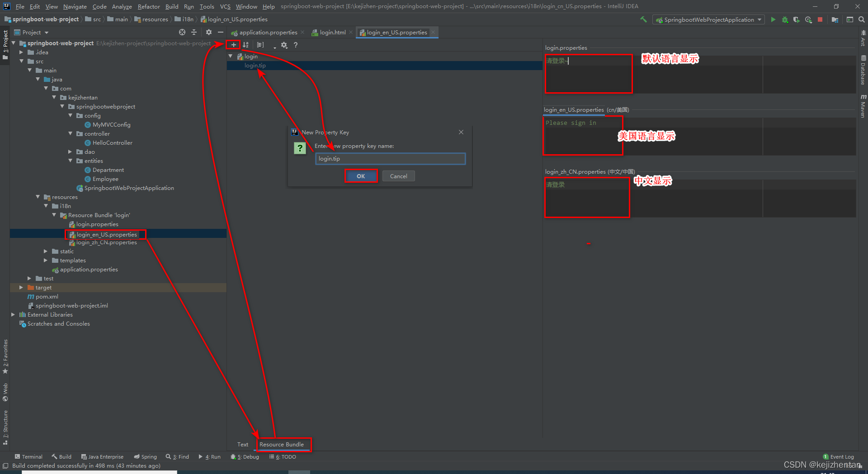
Task: Open the Maven tool window
Action: click(x=863, y=106)
